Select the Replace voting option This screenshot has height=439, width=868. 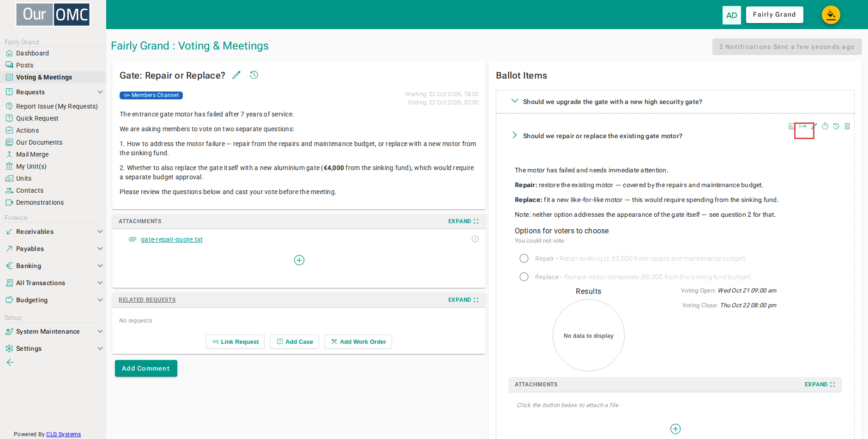tap(524, 277)
